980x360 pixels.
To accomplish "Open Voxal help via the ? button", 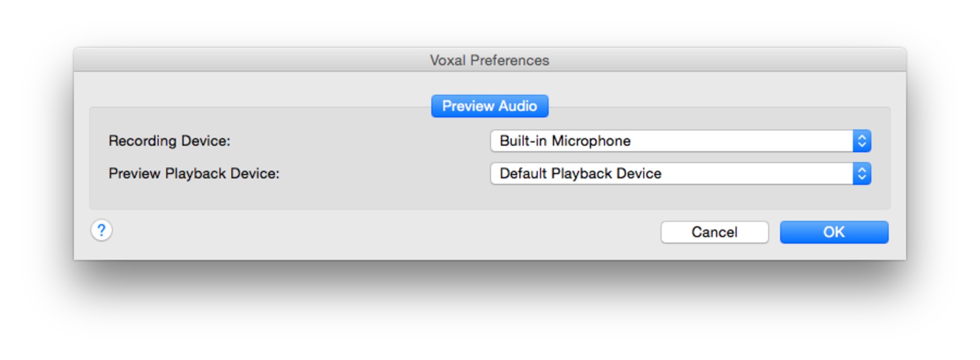I will [x=101, y=230].
